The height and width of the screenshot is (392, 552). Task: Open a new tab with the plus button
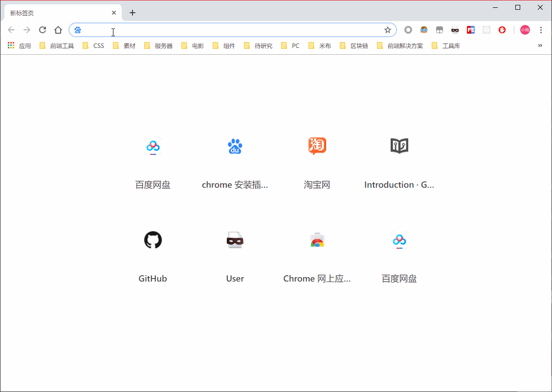pos(132,13)
